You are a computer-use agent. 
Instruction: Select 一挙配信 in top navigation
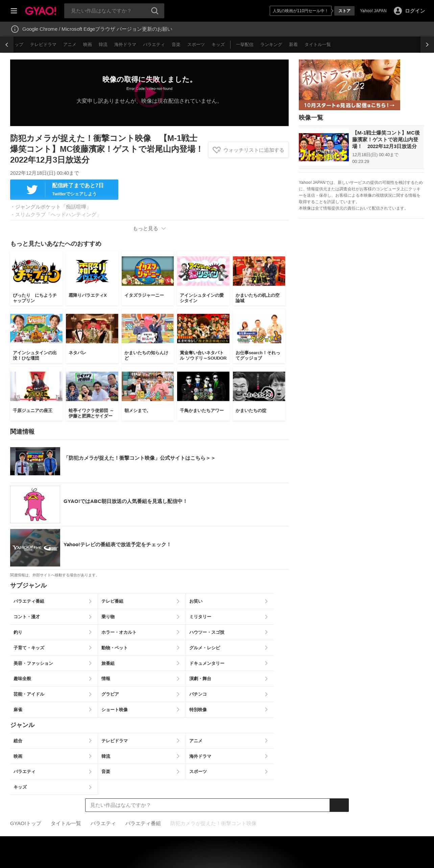tap(245, 45)
